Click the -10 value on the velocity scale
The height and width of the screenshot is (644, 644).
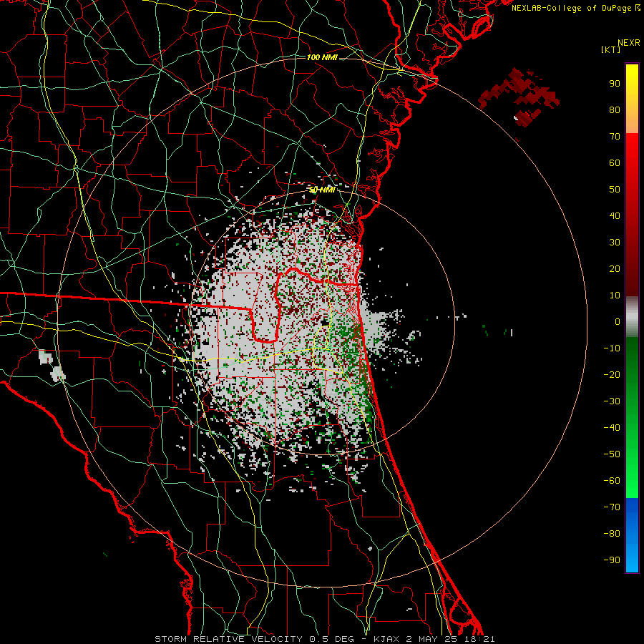point(612,348)
